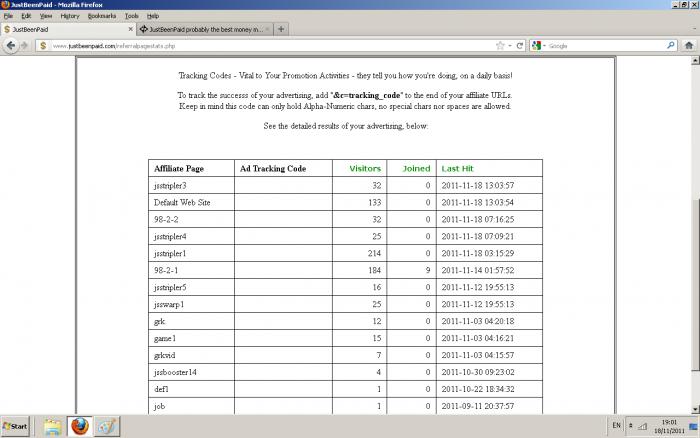Open the Google search engine dropdown
The height and width of the screenshot is (438, 700).
[538, 46]
